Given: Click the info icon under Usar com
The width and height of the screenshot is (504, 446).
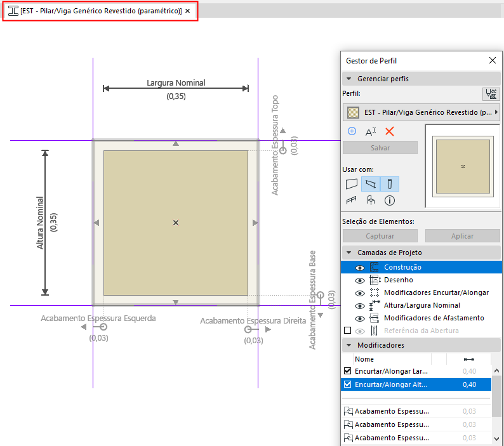Looking at the screenshot, I should [x=390, y=200].
